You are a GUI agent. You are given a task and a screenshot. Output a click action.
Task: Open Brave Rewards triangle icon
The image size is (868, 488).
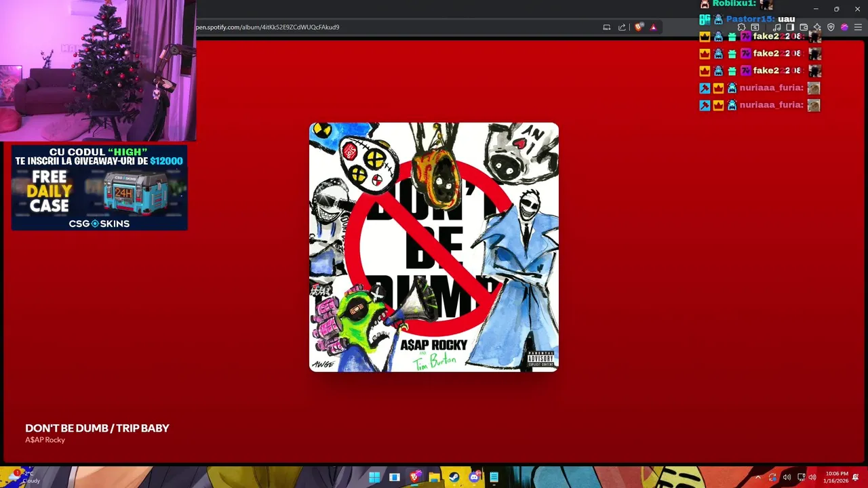(x=653, y=27)
